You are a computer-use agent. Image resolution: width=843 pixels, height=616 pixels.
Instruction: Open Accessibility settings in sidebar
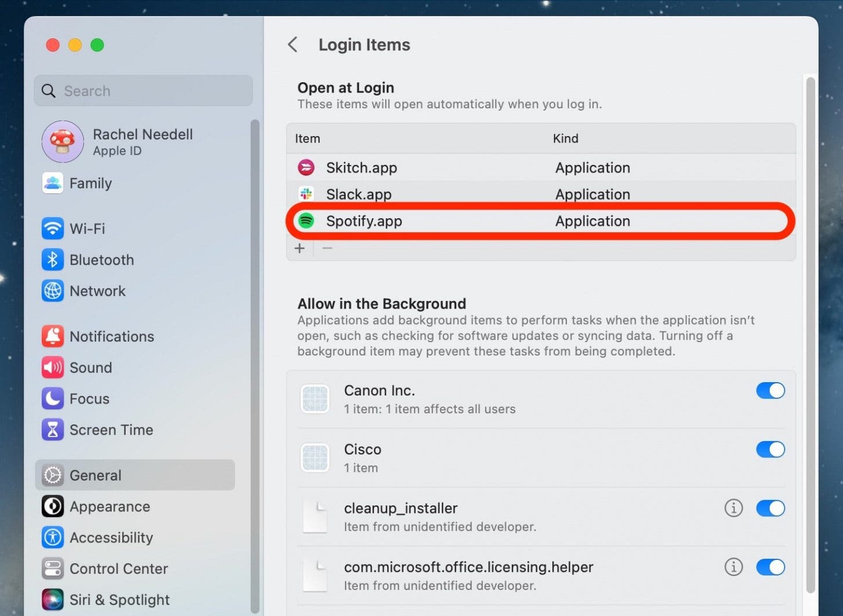[111, 538]
